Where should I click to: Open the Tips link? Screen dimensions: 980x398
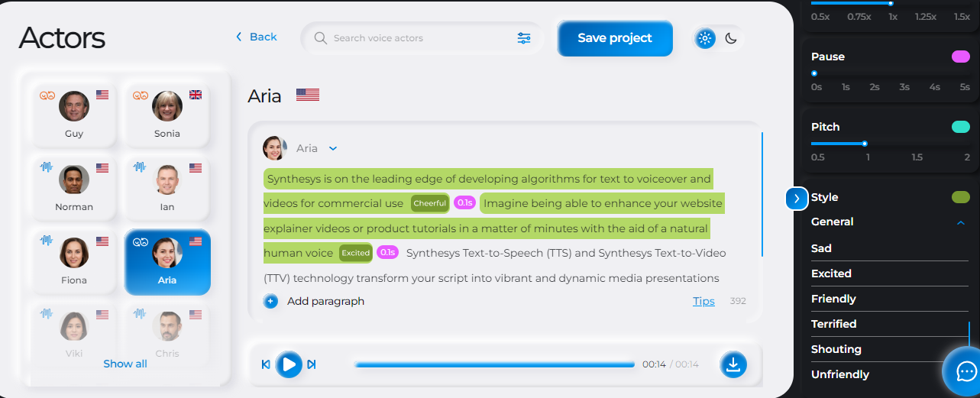pyautogui.click(x=703, y=301)
